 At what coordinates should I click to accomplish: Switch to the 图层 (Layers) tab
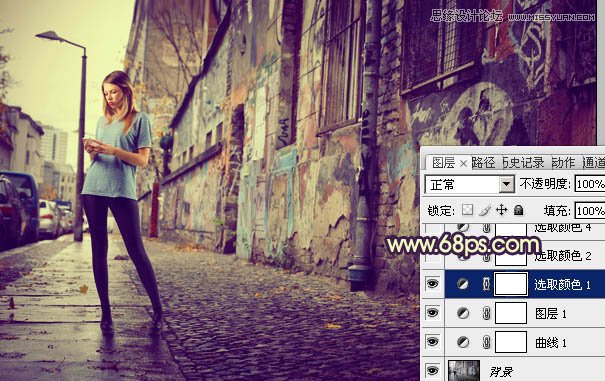coord(443,163)
